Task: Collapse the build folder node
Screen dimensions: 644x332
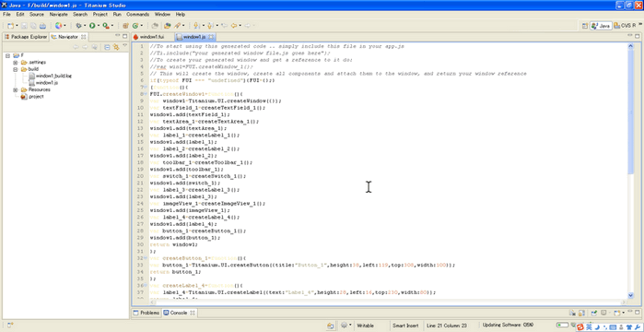Action: [15, 69]
